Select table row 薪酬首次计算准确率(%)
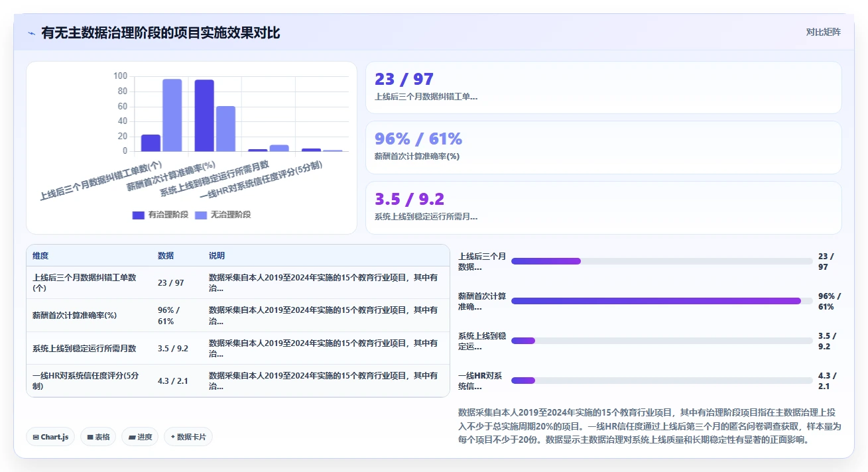 pyautogui.click(x=238, y=316)
